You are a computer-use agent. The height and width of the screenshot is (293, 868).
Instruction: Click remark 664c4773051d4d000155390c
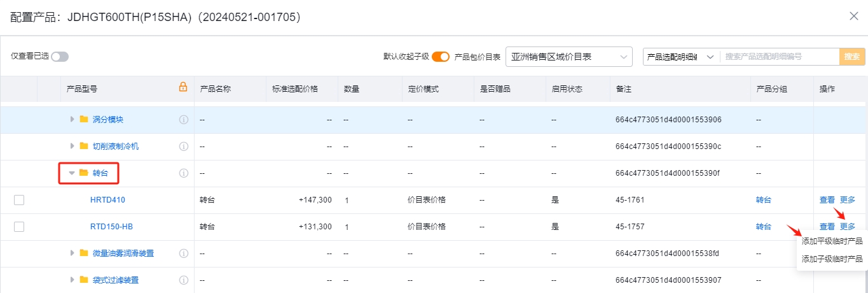click(668, 146)
